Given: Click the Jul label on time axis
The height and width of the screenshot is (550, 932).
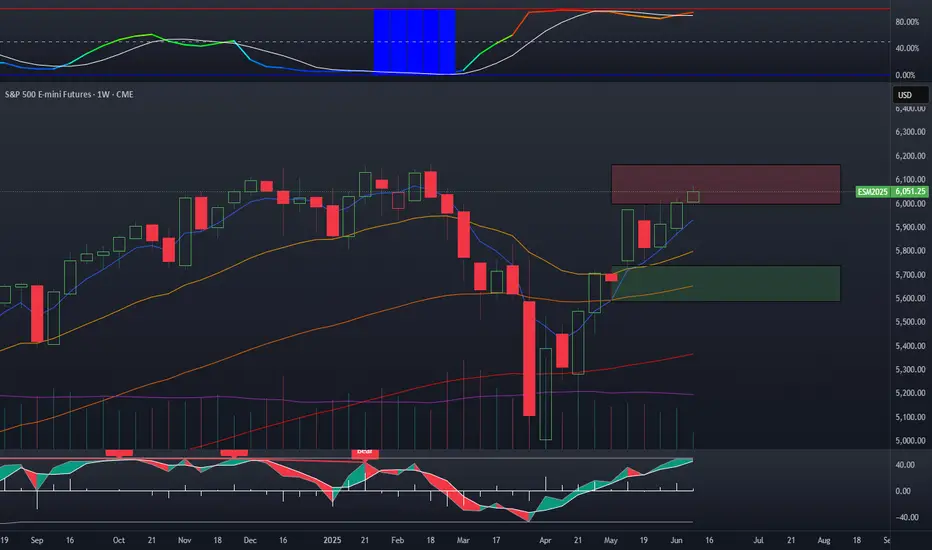Looking at the screenshot, I should 758,540.
